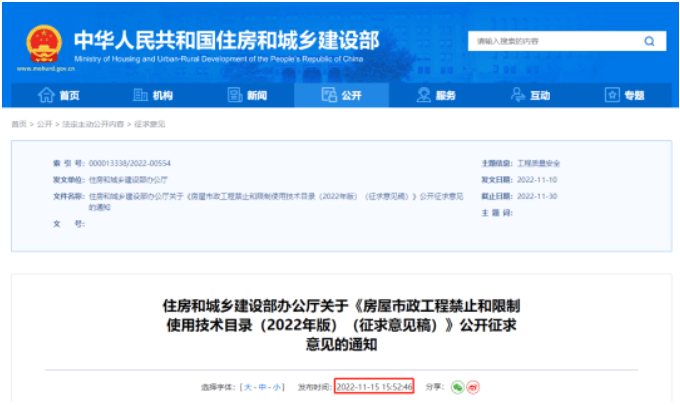Click the ministry name 中华人民共和国住房和城乡建设部
This screenshot has width=680, height=405.
pos(227,40)
